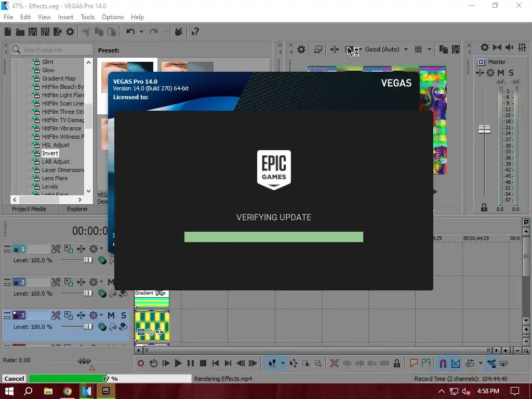532x399 pixels.
Task: Click Insert Region icon in timeline toolbar
Action: coord(426,363)
